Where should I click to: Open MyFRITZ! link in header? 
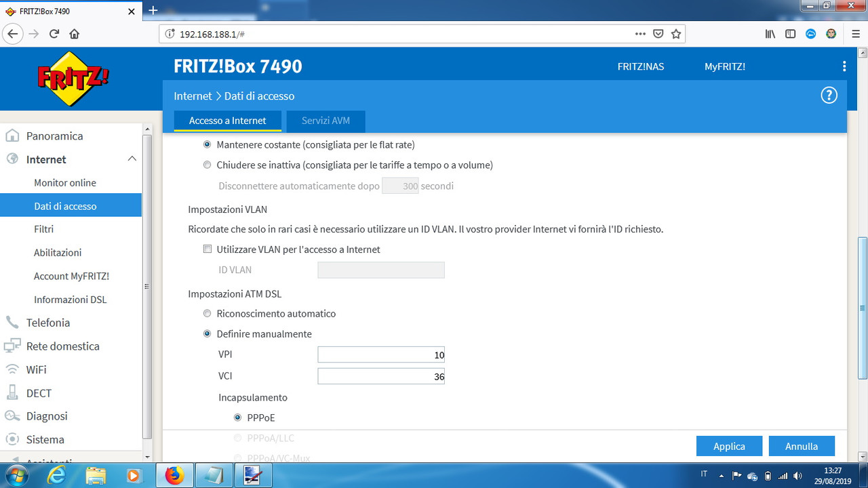[725, 66]
